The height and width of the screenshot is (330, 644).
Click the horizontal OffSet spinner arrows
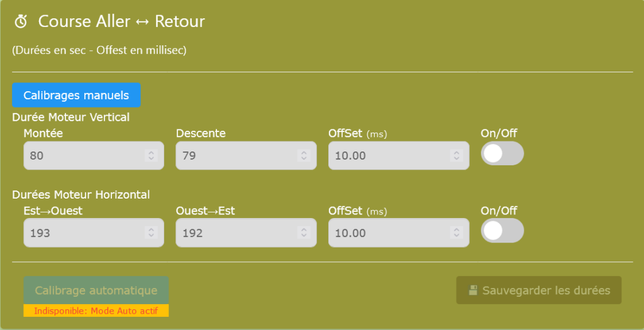[x=456, y=233]
